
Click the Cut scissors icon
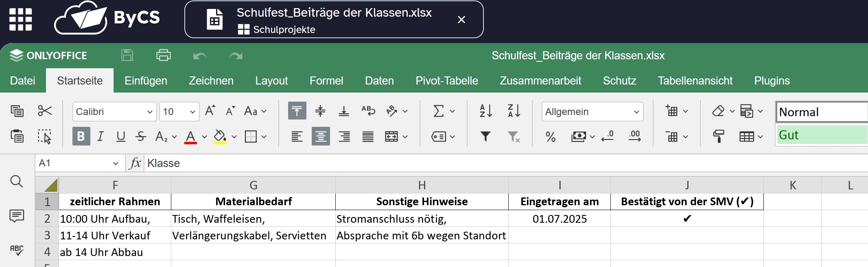click(45, 111)
